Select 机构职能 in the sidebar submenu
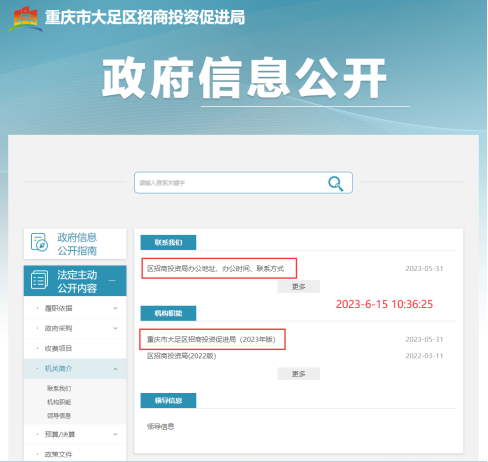 (59, 402)
